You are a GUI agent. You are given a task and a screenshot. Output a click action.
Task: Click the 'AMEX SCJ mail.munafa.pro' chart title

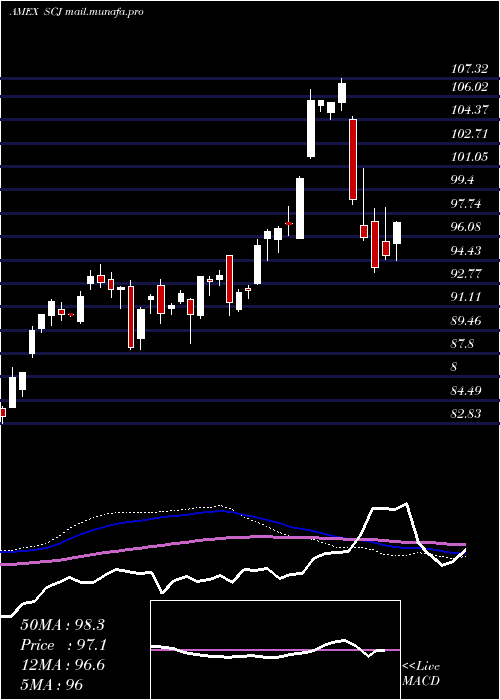(76, 12)
